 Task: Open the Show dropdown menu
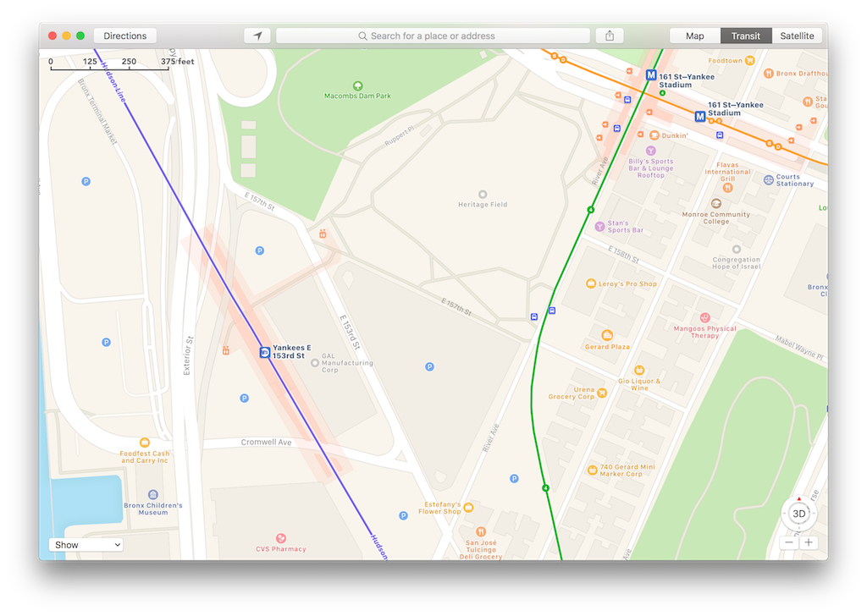(86, 545)
